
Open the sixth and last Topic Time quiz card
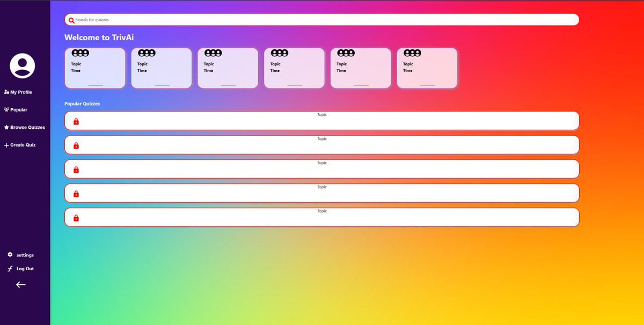(x=427, y=68)
